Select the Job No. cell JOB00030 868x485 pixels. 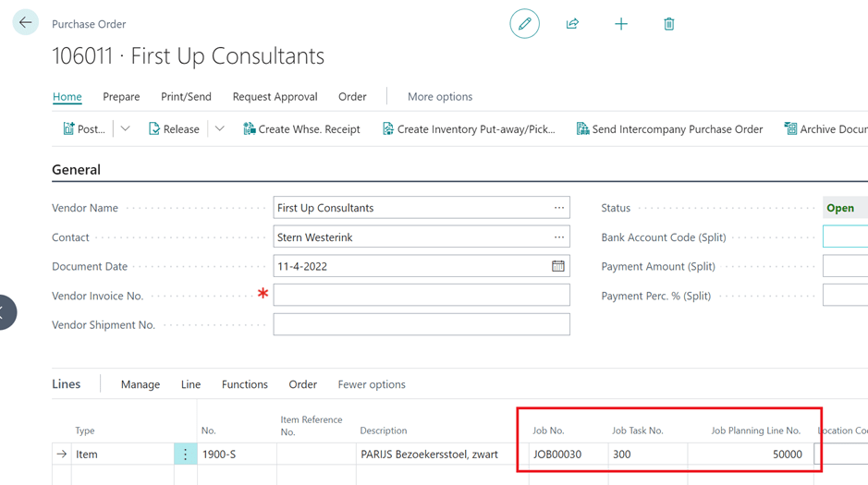click(567, 455)
